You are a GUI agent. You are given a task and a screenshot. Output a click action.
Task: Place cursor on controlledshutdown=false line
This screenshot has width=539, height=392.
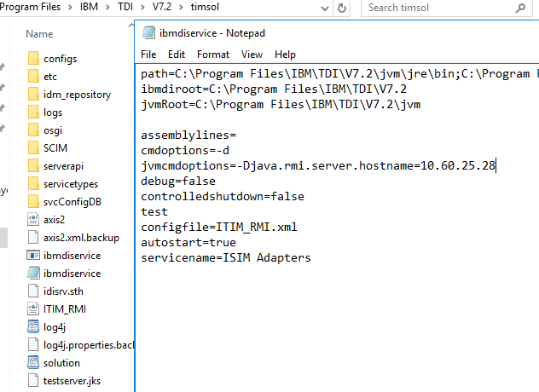[x=223, y=197]
